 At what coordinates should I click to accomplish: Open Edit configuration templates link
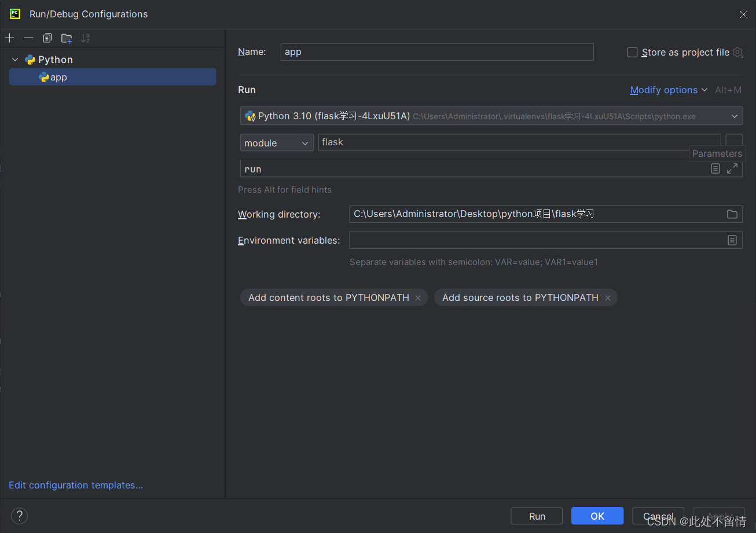76,485
